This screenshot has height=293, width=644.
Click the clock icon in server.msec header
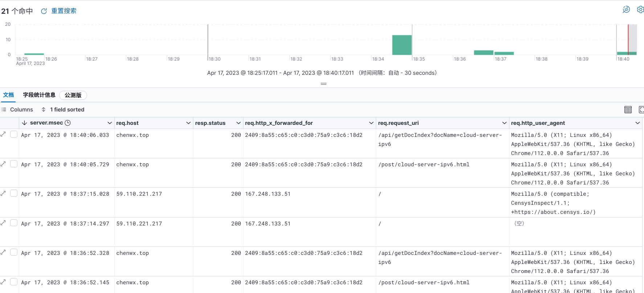[x=67, y=123]
